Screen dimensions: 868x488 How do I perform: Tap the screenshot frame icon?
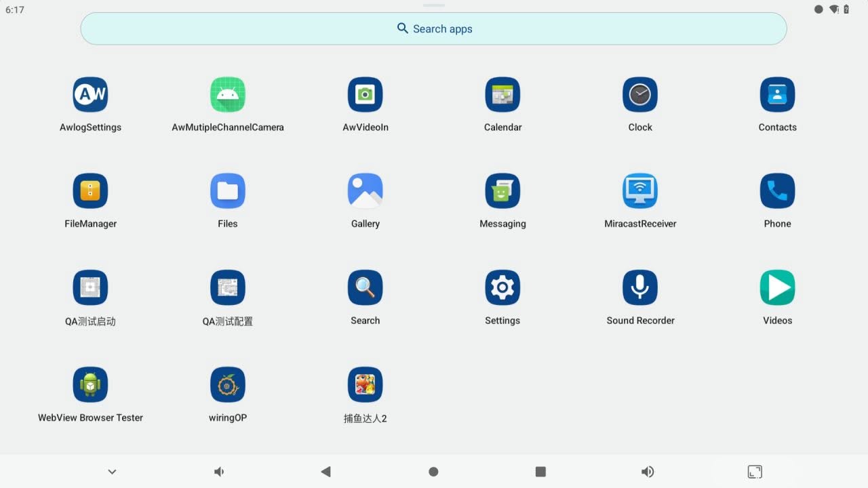point(755,472)
